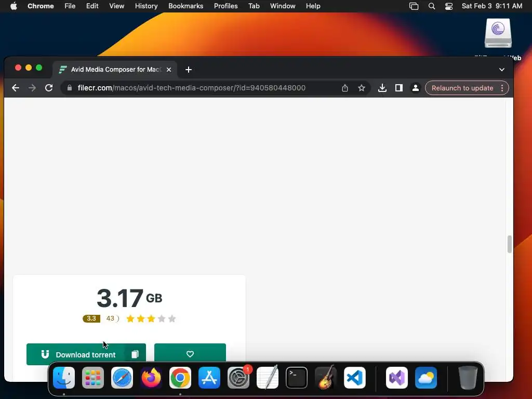Open Chrome's three-dot menu

pos(502,88)
